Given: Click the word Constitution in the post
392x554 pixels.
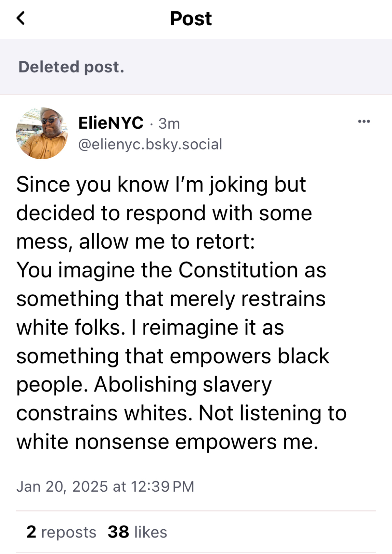Looking at the screenshot, I should [238, 270].
